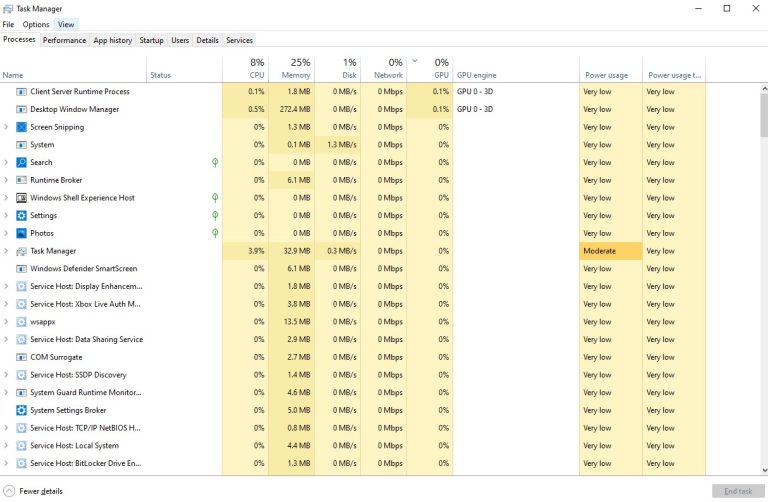Screen dimensions: 768x502
Task: Sort by the GPU column header
Action: [x=430, y=70]
